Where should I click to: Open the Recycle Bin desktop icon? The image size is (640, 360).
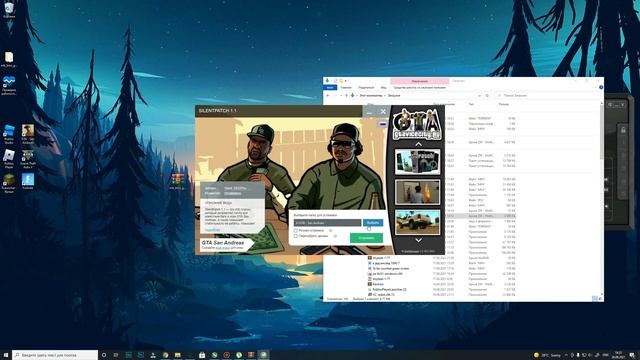pyautogui.click(x=9, y=10)
